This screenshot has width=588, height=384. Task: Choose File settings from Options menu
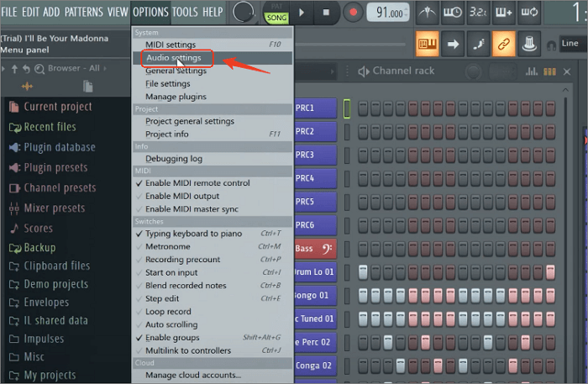(213, 84)
